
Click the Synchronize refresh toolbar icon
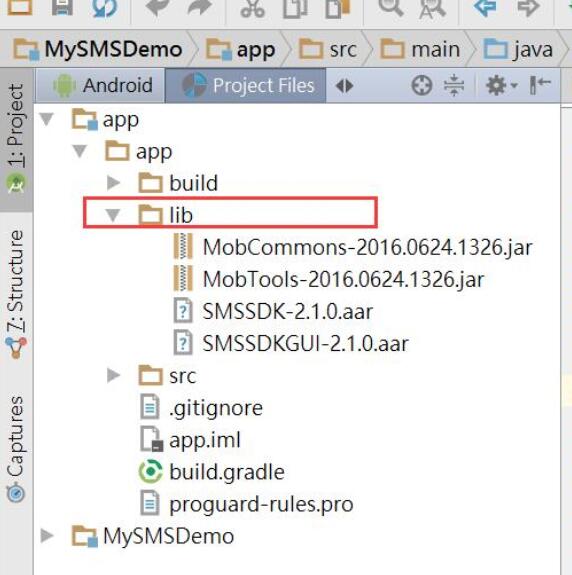[x=104, y=8]
